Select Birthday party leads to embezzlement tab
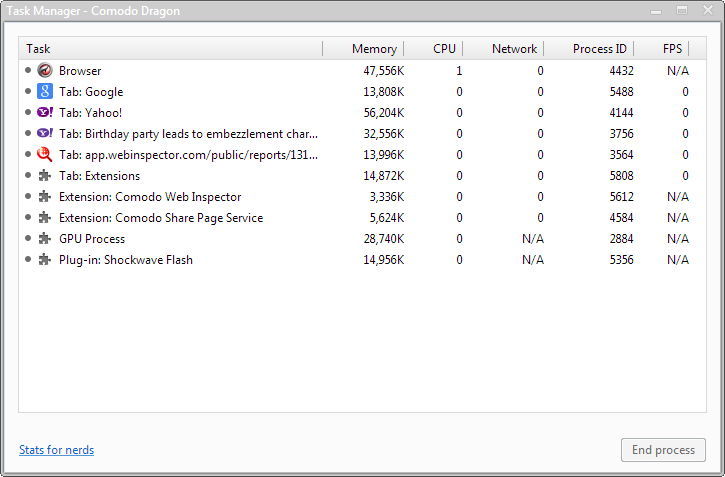The image size is (725, 477). [x=362, y=134]
